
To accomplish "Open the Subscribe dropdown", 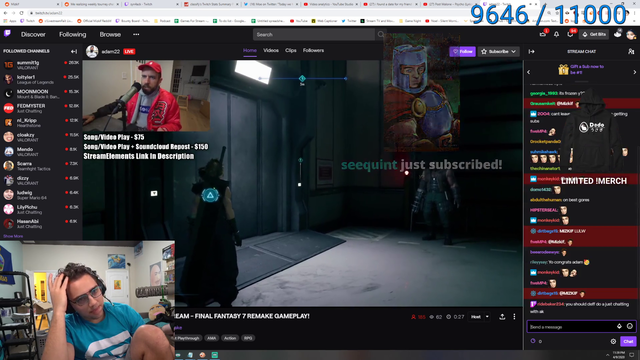I will click(498, 51).
